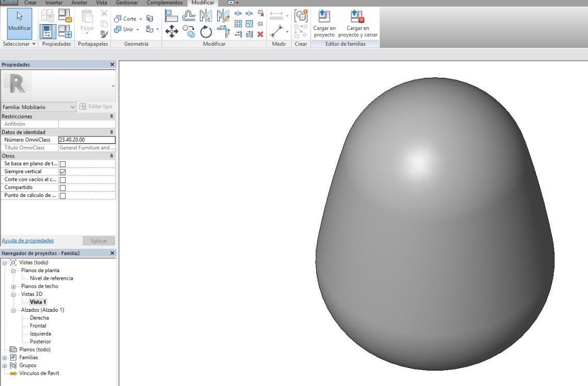Tick the Compartido checkbox
This screenshot has height=386, width=588.
(x=63, y=188)
